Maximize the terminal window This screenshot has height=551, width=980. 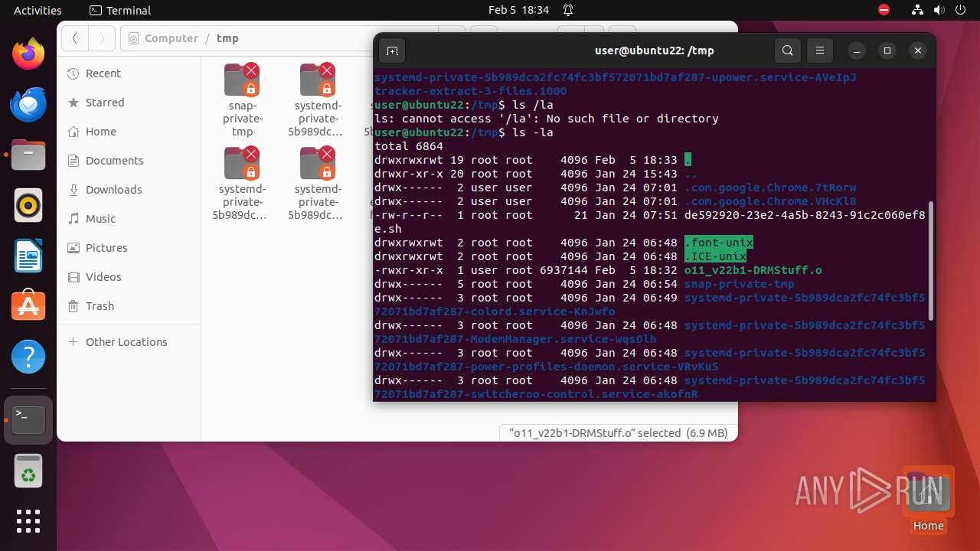coord(887,51)
